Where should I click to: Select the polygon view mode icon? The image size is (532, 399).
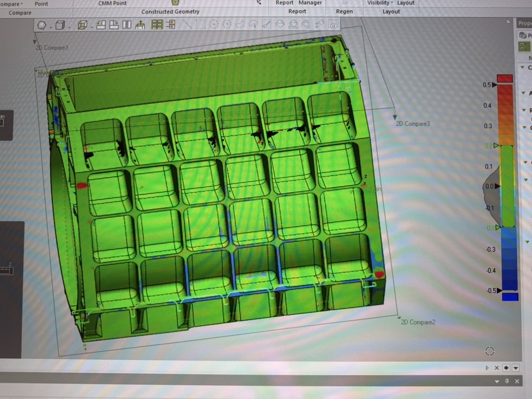(x=42, y=25)
